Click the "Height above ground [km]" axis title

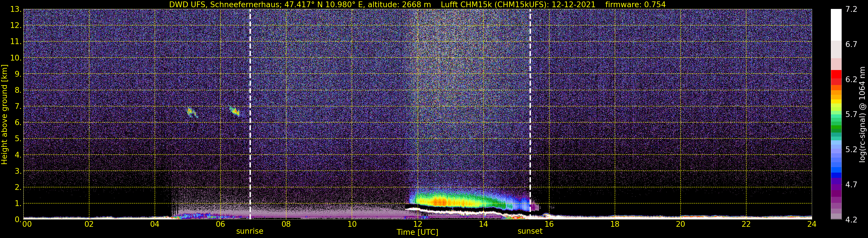click(x=4, y=114)
